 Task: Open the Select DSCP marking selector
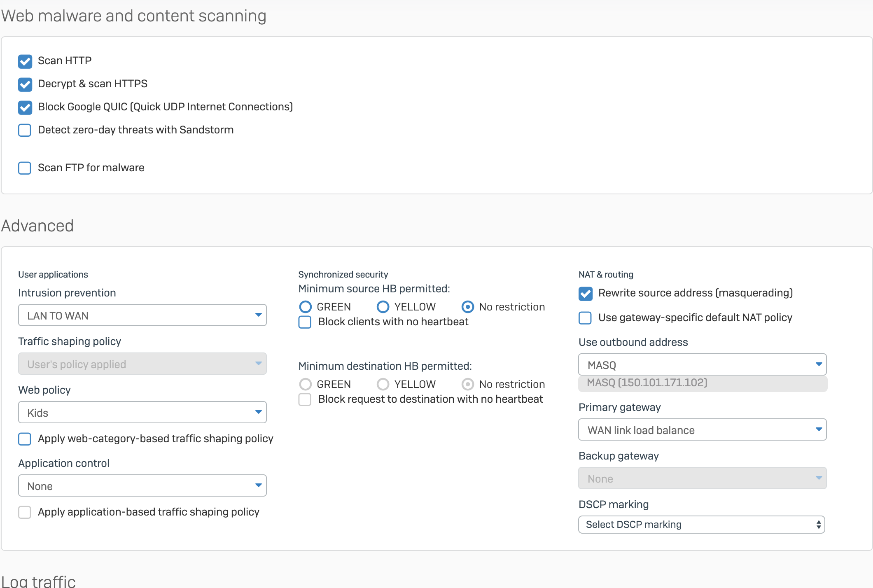701,525
